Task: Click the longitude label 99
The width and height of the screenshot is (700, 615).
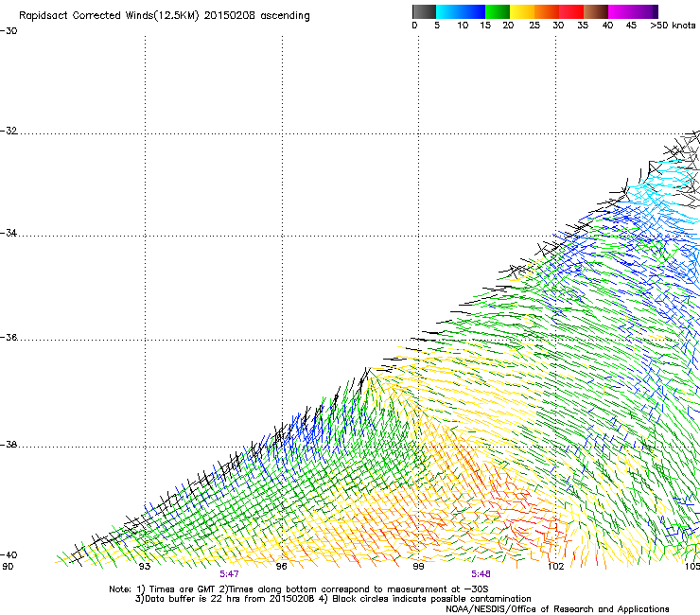Action: [418, 567]
